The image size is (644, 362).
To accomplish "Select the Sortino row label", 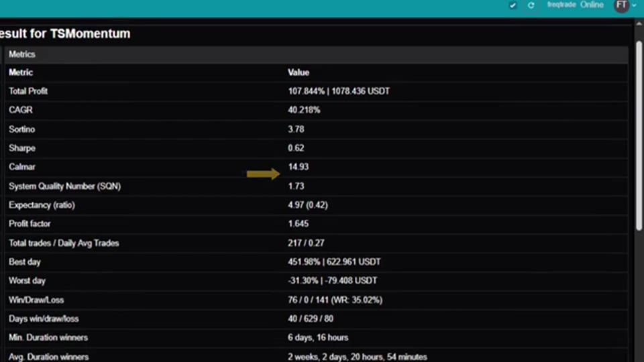I will tap(21, 129).
